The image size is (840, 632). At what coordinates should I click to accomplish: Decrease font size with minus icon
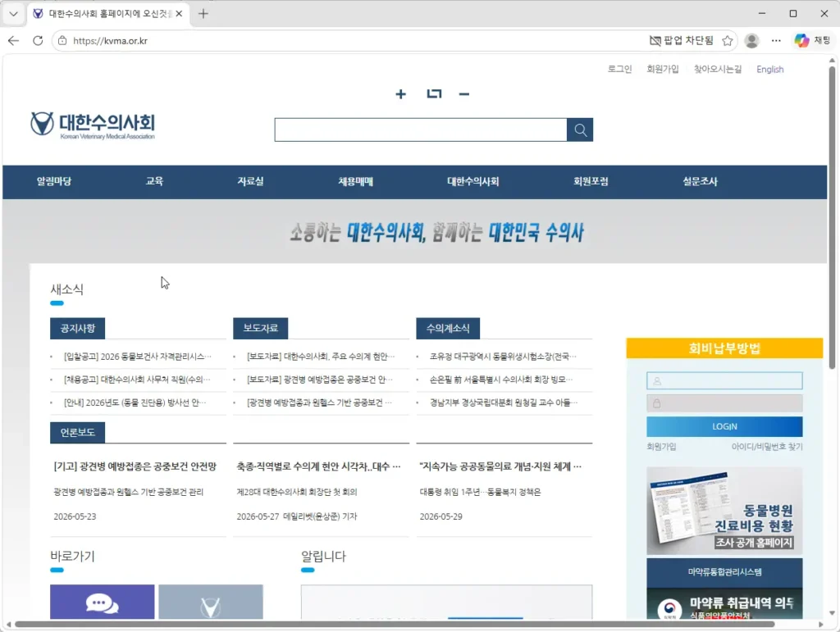click(x=464, y=94)
